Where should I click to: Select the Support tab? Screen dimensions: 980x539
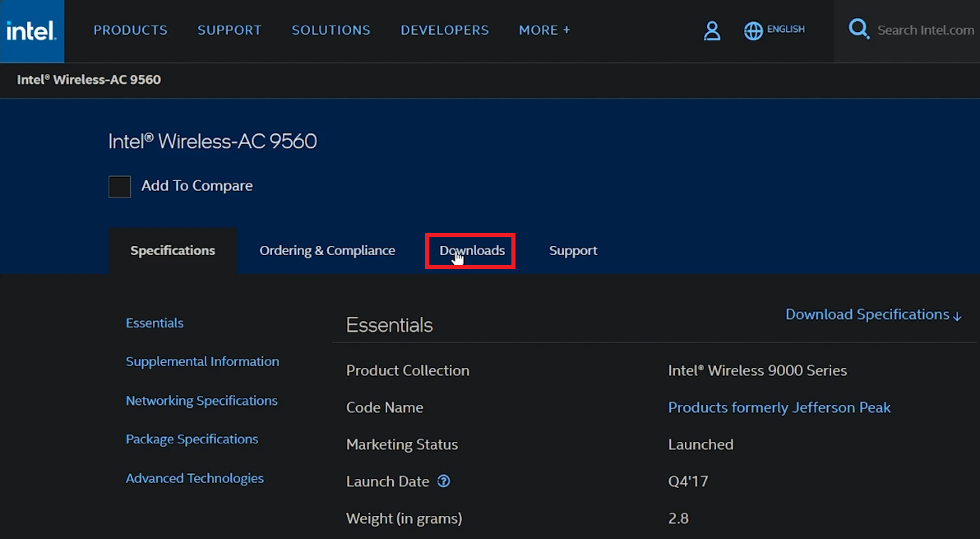(572, 250)
